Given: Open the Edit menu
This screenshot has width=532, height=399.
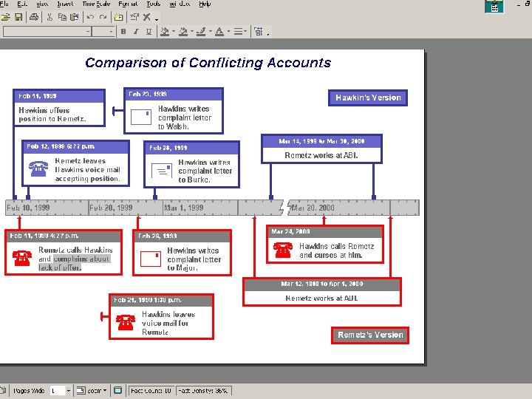Looking at the screenshot, I should click(x=22, y=4).
